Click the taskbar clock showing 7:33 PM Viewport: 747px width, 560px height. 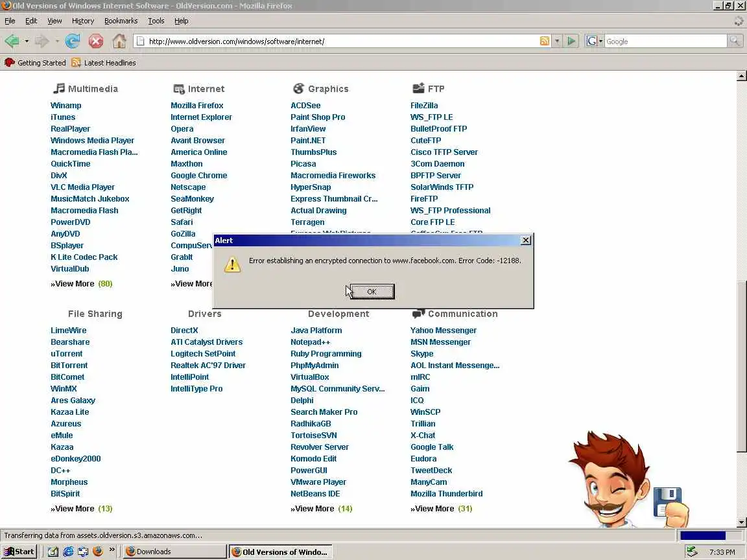point(722,552)
